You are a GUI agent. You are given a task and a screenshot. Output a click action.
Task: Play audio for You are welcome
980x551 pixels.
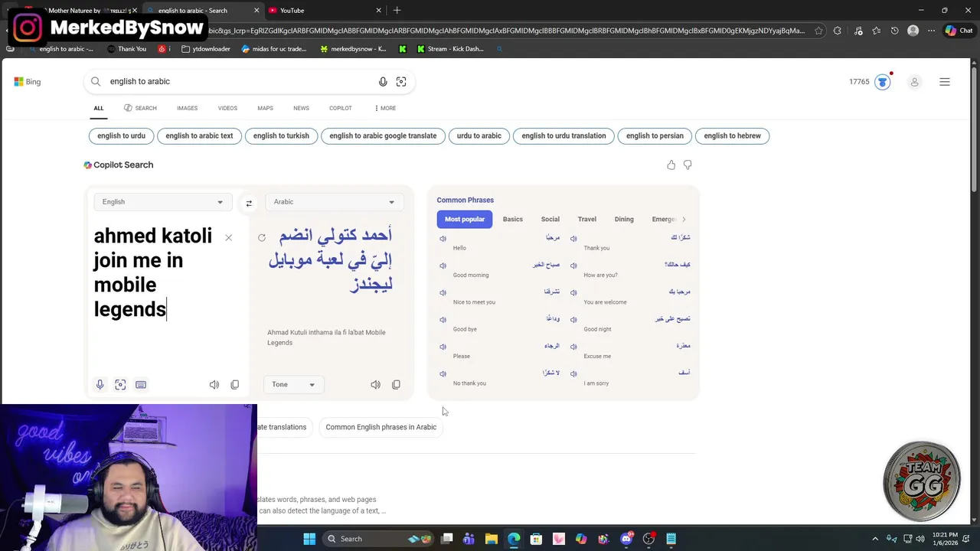coord(573,292)
